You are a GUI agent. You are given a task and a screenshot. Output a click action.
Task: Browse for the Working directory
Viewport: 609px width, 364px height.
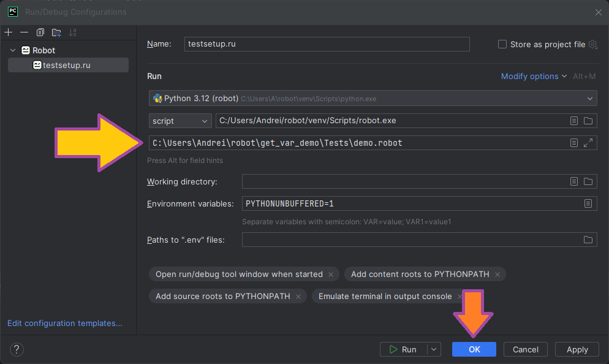coord(588,181)
